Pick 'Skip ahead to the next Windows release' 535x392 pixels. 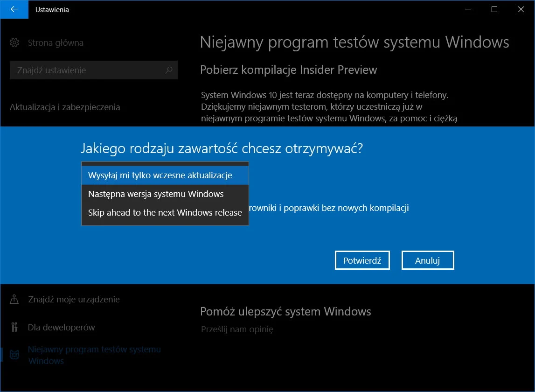pyautogui.click(x=165, y=213)
